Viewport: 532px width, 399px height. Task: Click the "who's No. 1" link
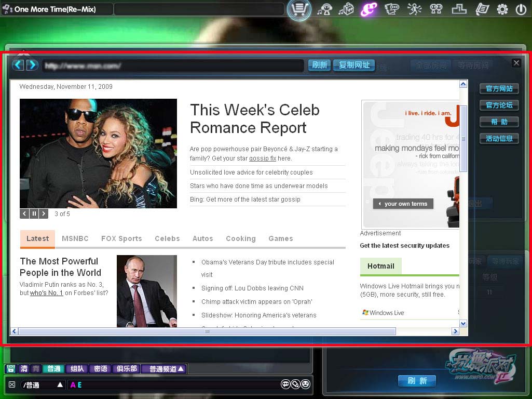coord(47,292)
